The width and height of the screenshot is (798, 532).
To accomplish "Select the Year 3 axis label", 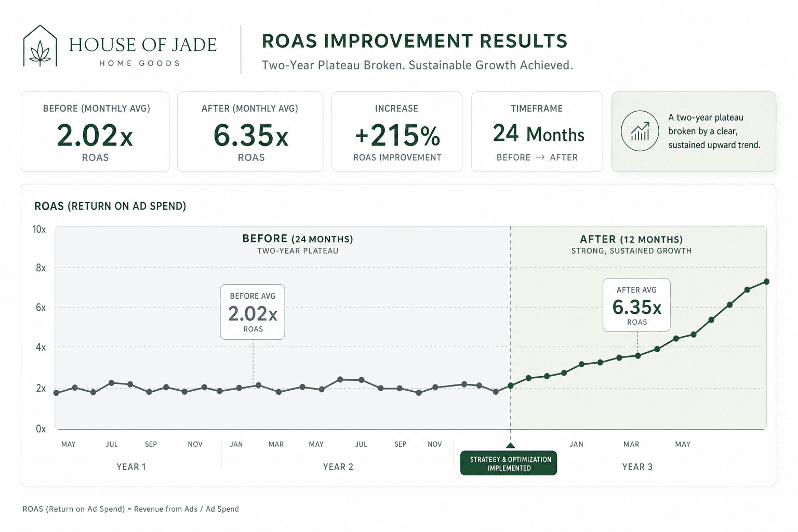I will [637, 467].
